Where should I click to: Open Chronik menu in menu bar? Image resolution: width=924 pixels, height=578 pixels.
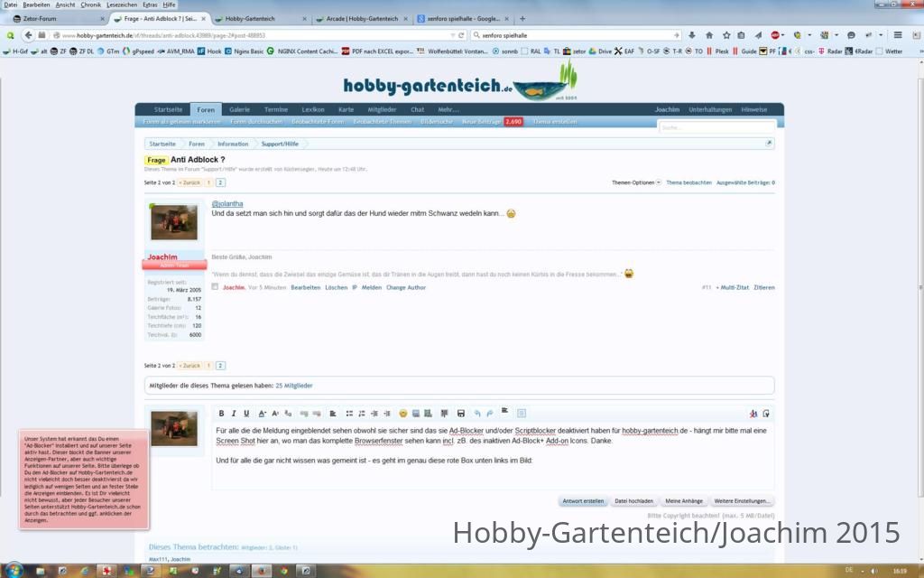91,5
